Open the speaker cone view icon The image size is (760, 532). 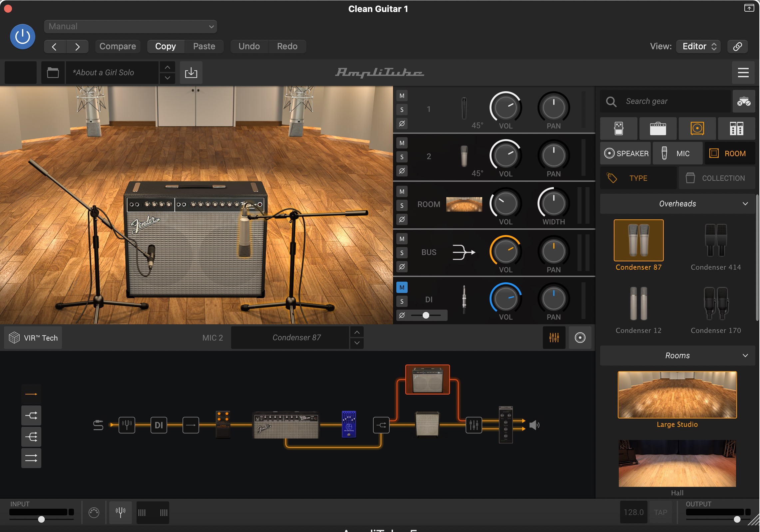(580, 338)
